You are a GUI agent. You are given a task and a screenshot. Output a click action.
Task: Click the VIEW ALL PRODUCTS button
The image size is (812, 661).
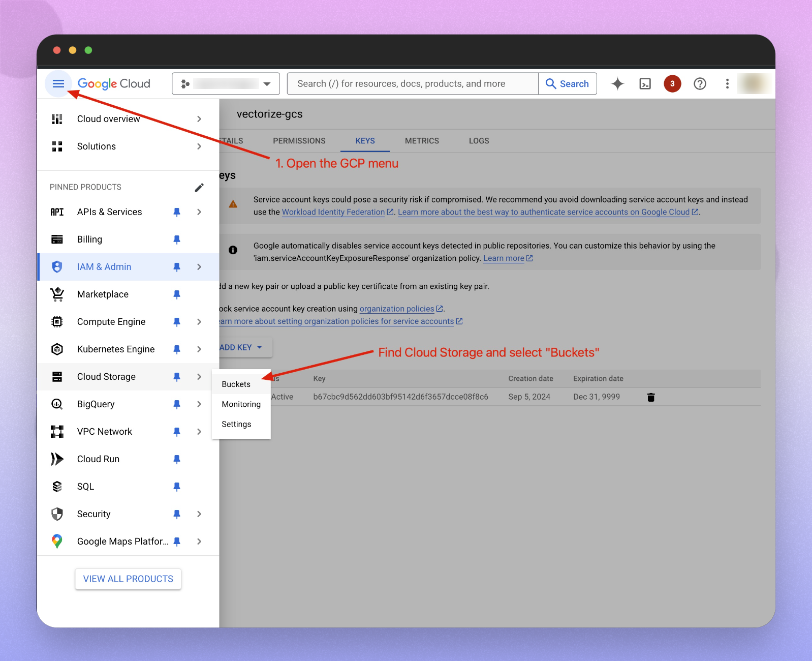click(x=128, y=579)
